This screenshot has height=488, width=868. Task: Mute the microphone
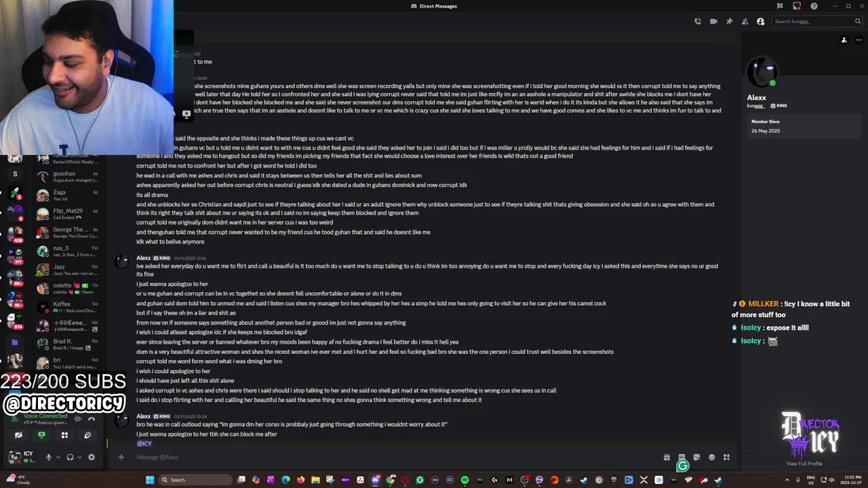tap(48, 457)
